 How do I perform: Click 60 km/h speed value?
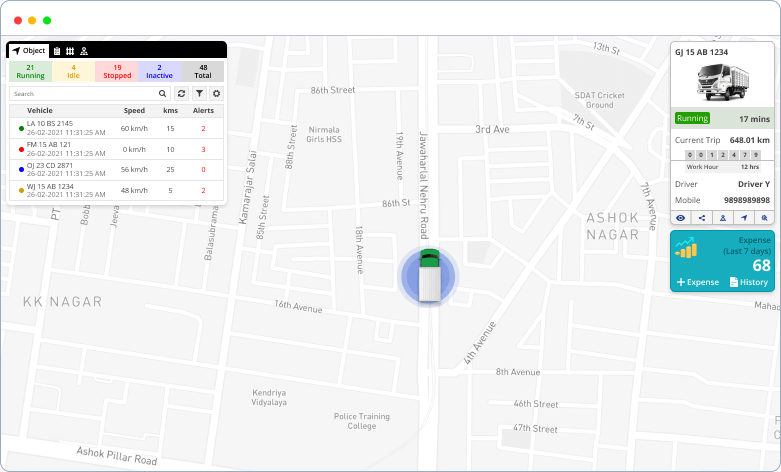[134, 128]
